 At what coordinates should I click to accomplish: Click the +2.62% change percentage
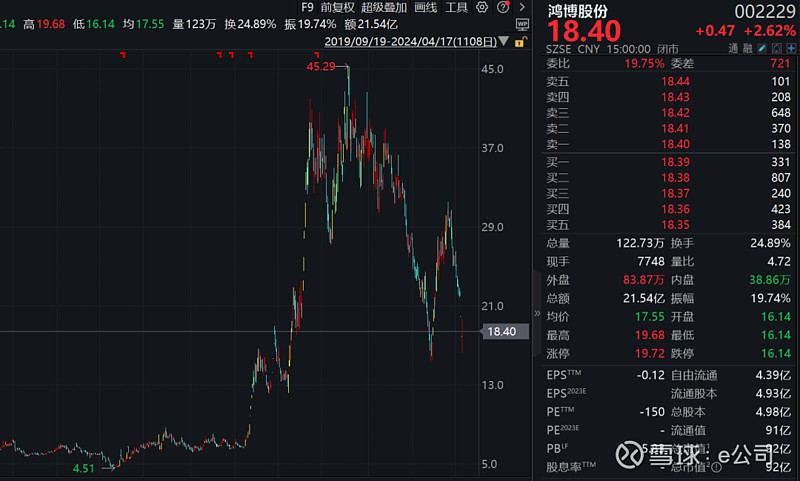tap(769, 31)
